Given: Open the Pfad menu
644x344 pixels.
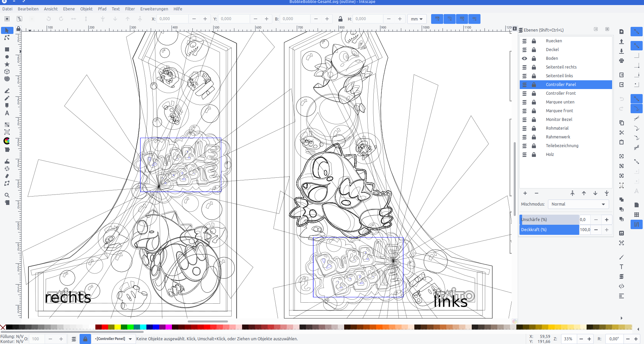Looking at the screenshot, I should (x=102, y=9).
